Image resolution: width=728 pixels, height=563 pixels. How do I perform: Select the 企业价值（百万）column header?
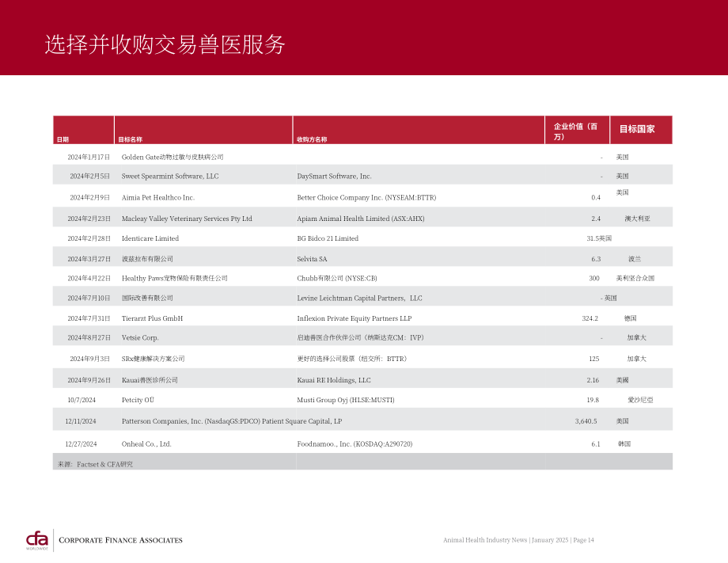[576, 131]
